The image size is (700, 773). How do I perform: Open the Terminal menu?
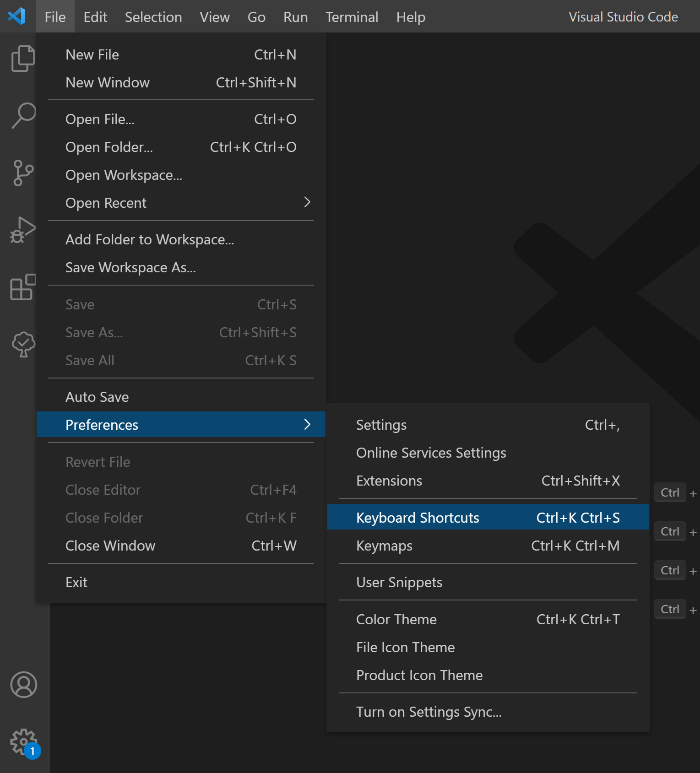(352, 17)
